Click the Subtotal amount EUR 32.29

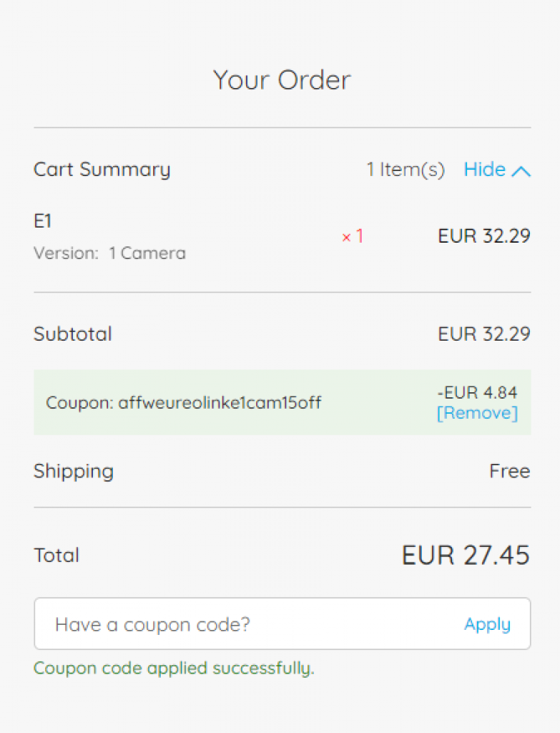coord(484,334)
